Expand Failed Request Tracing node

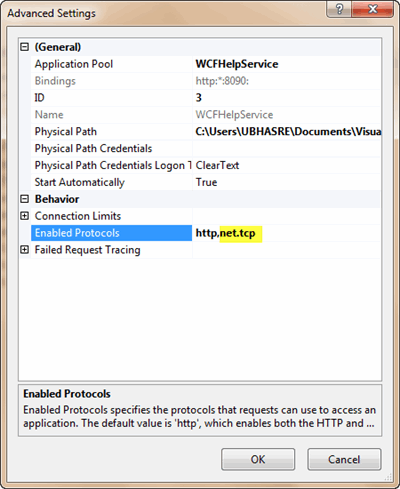[x=24, y=250]
